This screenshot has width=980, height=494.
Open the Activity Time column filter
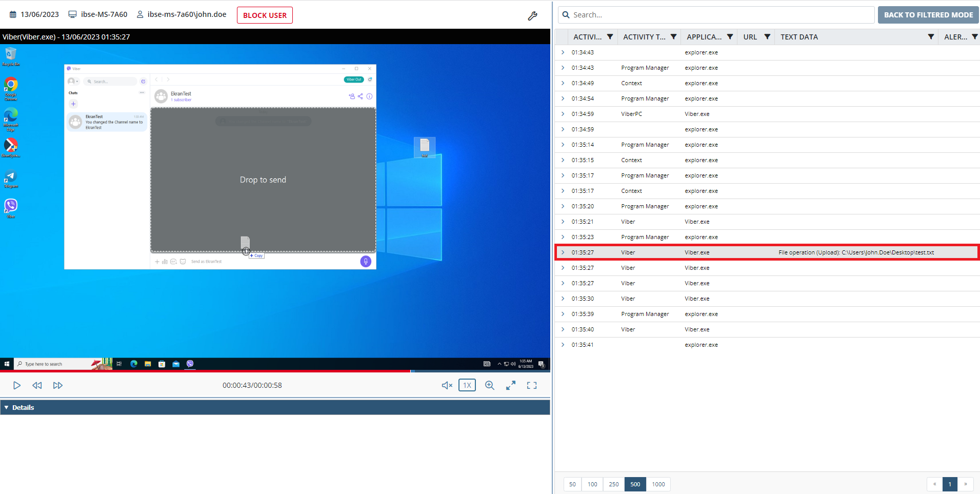tap(610, 37)
